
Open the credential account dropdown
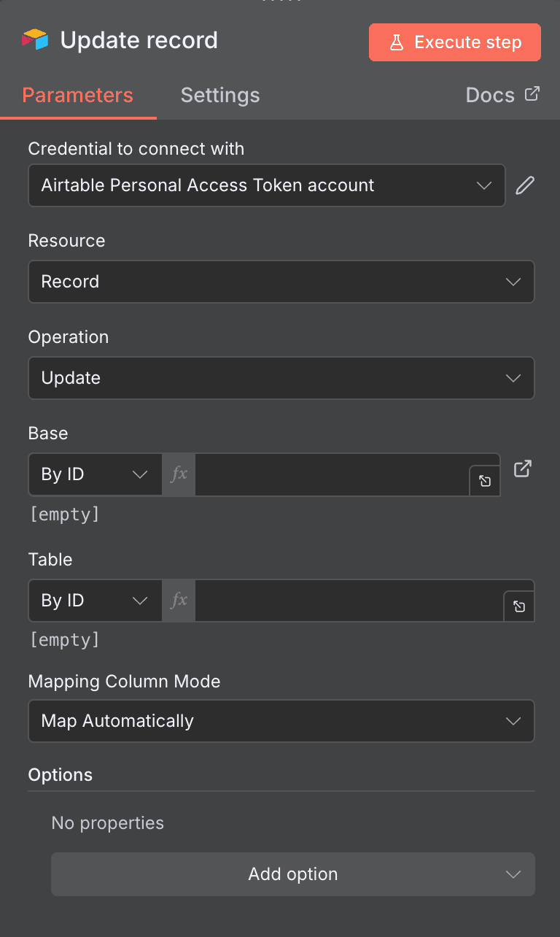click(266, 185)
